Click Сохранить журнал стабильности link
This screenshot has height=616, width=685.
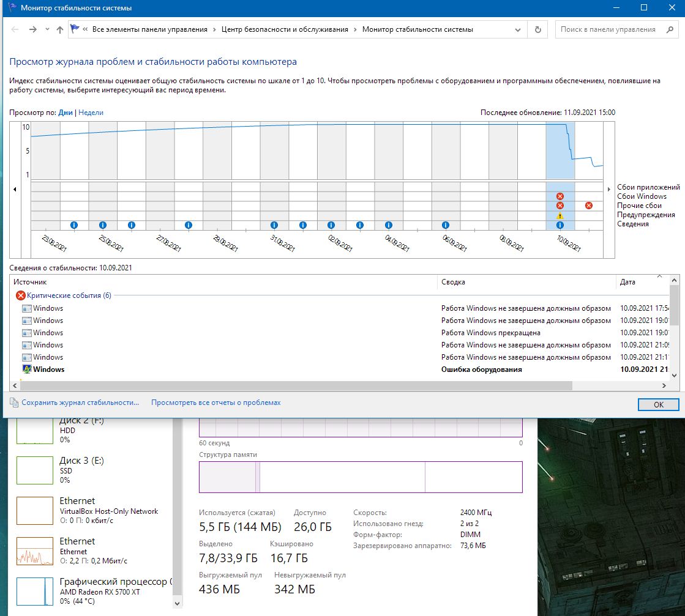[x=80, y=403]
